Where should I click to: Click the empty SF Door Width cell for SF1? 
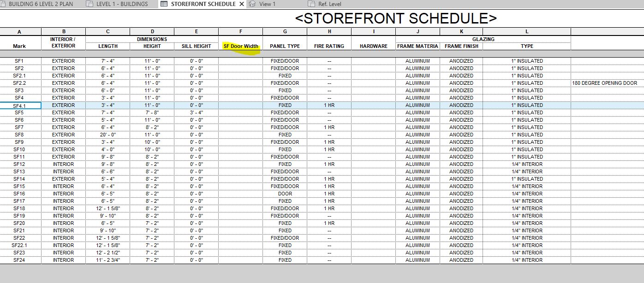(240, 61)
